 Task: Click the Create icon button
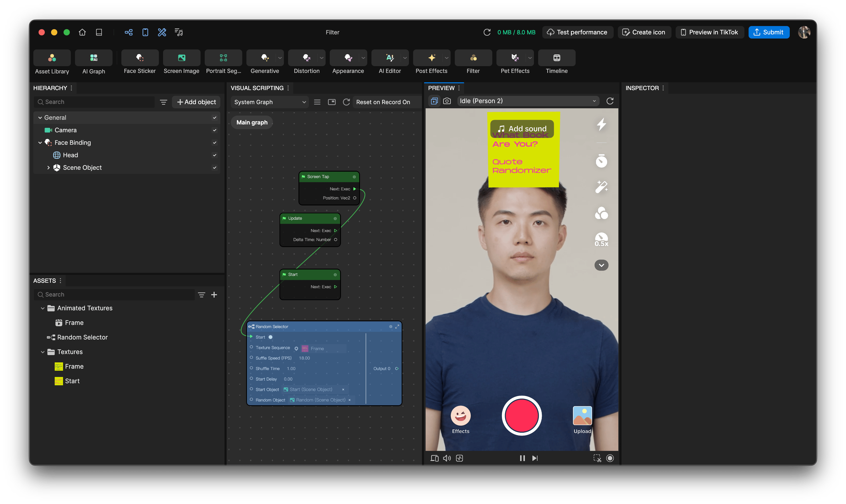coord(644,32)
